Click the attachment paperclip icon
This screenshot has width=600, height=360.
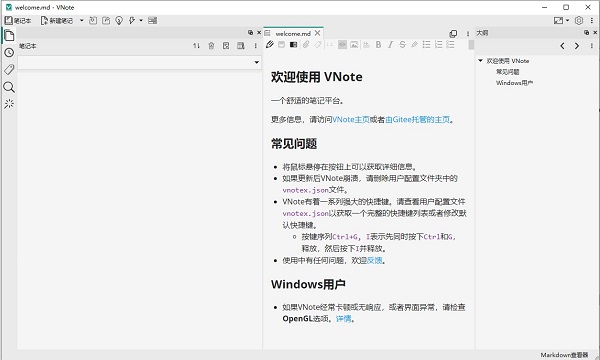click(306, 45)
